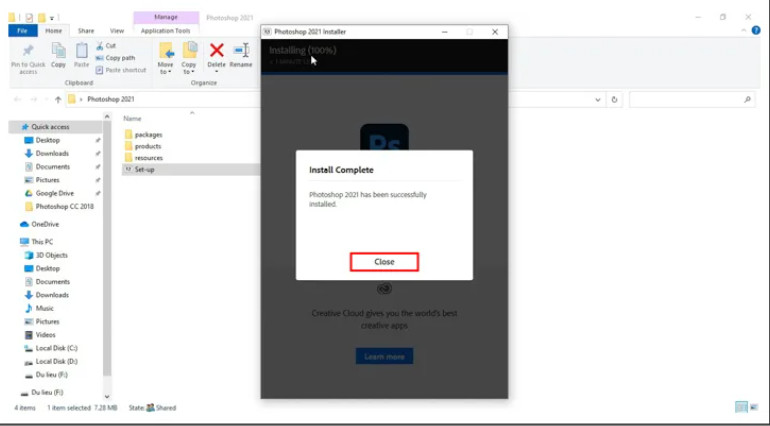Click the Paste clipboard icon
This screenshot has width=770, height=426.
pos(82,51)
